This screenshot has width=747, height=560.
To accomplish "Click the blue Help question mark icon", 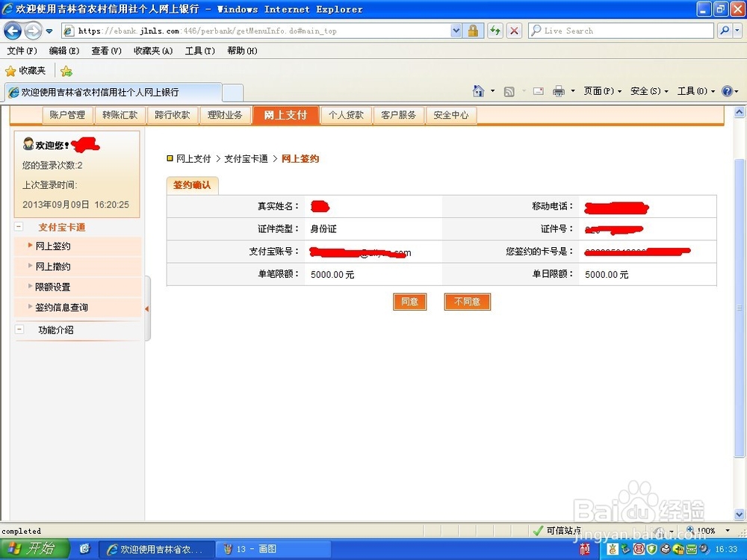I will pyautogui.click(x=727, y=91).
